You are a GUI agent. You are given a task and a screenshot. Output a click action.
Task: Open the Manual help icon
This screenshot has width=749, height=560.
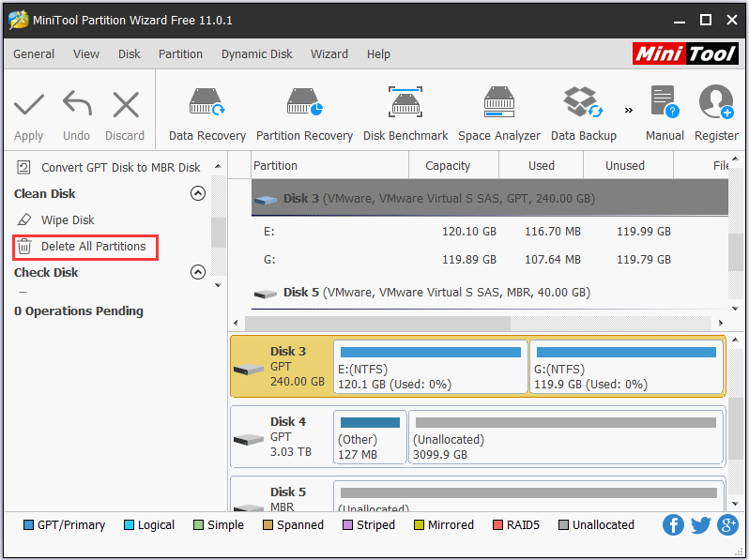pos(665,101)
